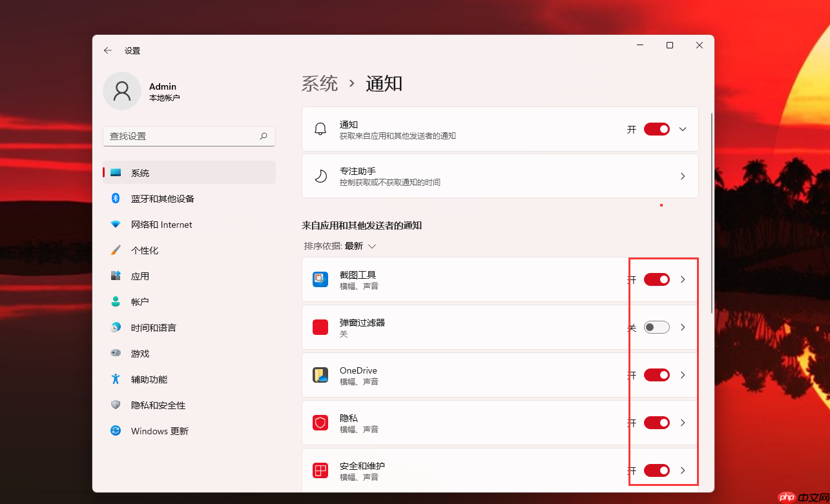Click the red 弹窗过滤器 app icon
The width and height of the screenshot is (830, 504).
[320, 327]
